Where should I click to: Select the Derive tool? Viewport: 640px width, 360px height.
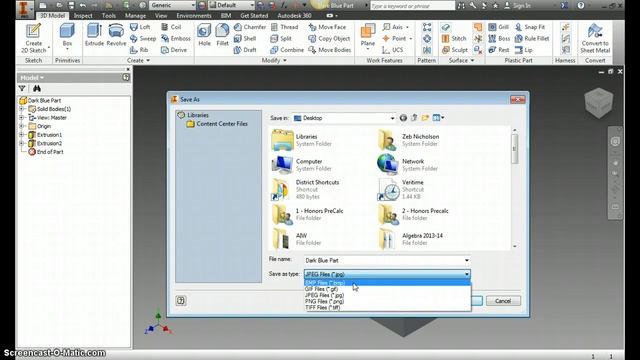(x=174, y=50)
